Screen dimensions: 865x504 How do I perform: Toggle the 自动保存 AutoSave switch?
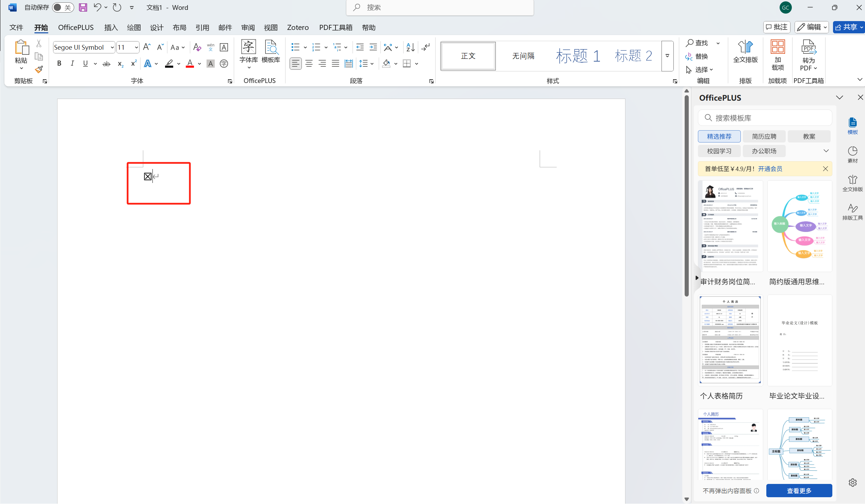pyautogui.click(x=63, y=7)
